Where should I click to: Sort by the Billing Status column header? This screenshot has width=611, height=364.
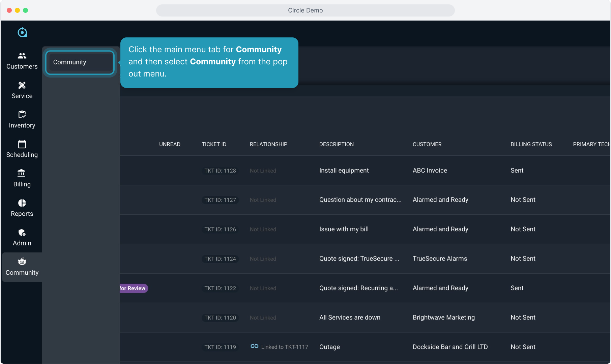tap(531, 144)
